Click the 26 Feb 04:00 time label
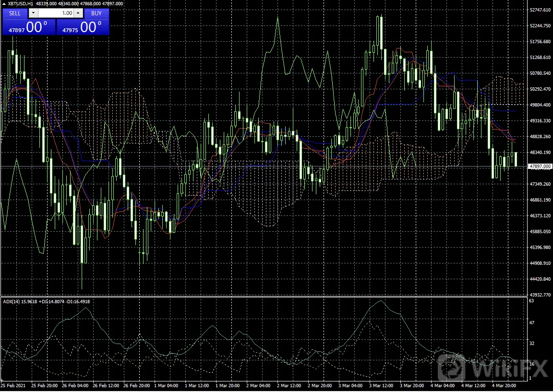The width and height of the screenshot is (553, 392). [75, 386]
